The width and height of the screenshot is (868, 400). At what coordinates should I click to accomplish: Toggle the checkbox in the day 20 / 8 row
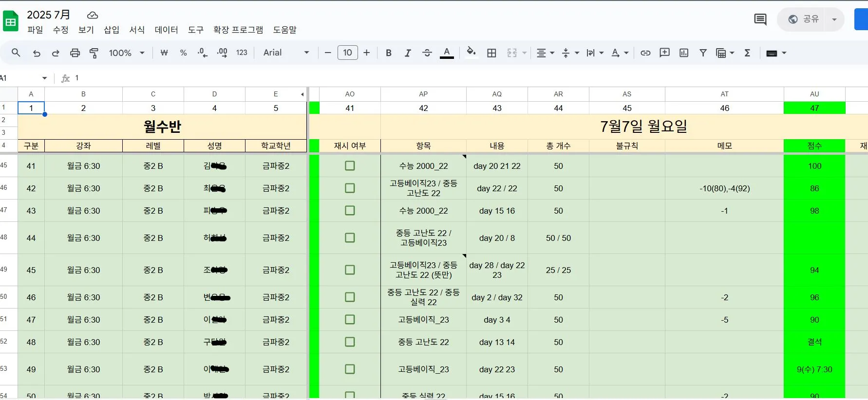coord(350,238)
